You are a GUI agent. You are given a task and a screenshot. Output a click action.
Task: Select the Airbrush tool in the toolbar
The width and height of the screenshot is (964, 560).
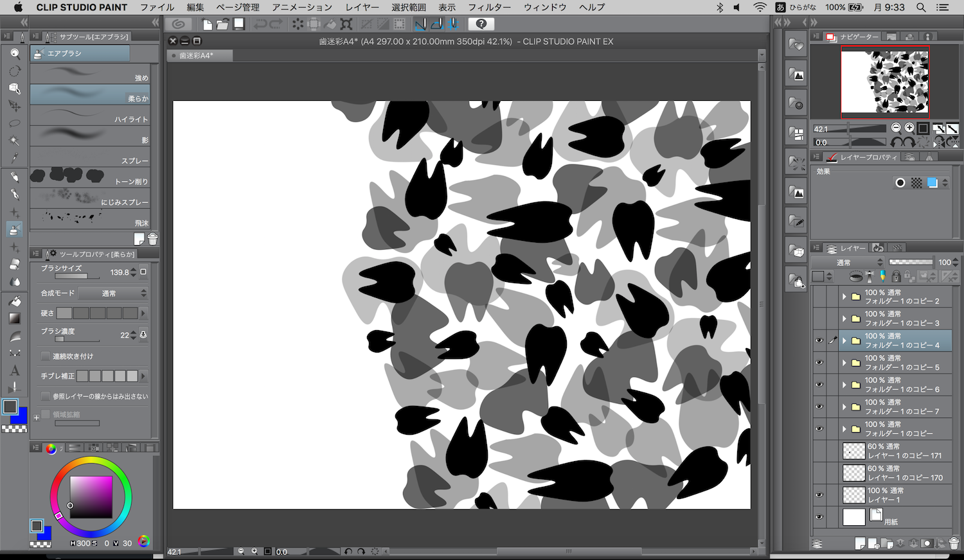click(x=15, y=229)
